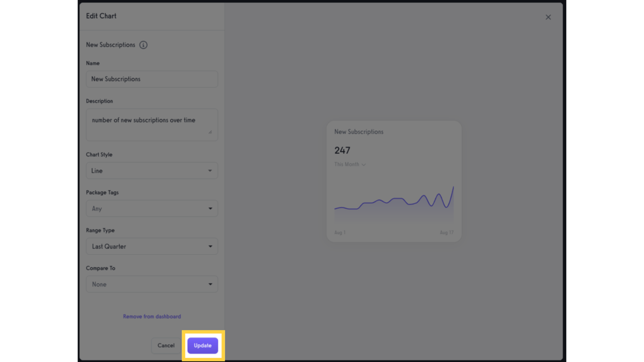Grab the Description box resize handle
This screenshot has width=644, height=362.
tap(210, 132)
